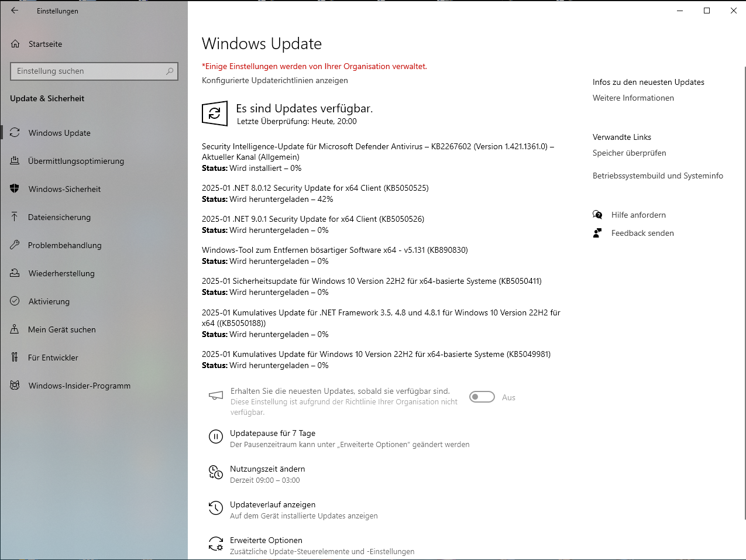The width and height of the screenshot is (746, 560).
Task: Click the history icon for Updateverlauf anzeigen
Action: (x=216, y=508)
